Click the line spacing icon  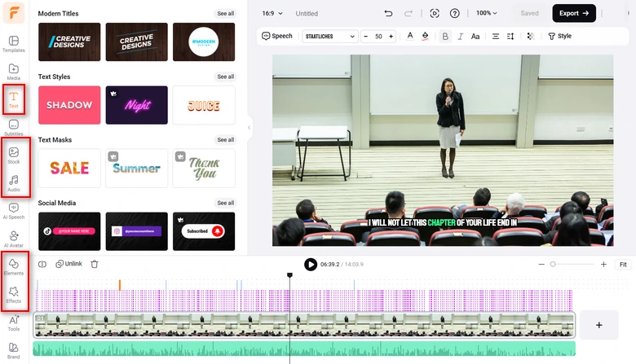click(x=510, y=37)
